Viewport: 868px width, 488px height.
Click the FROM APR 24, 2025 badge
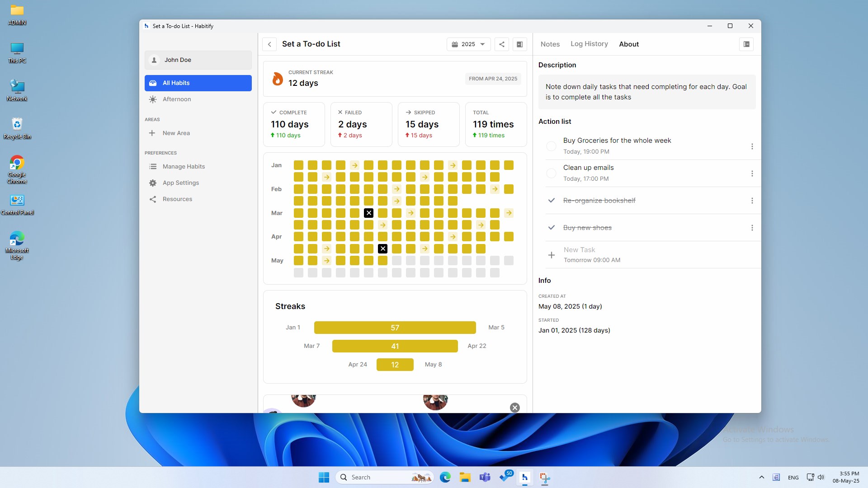coord(493,79)
